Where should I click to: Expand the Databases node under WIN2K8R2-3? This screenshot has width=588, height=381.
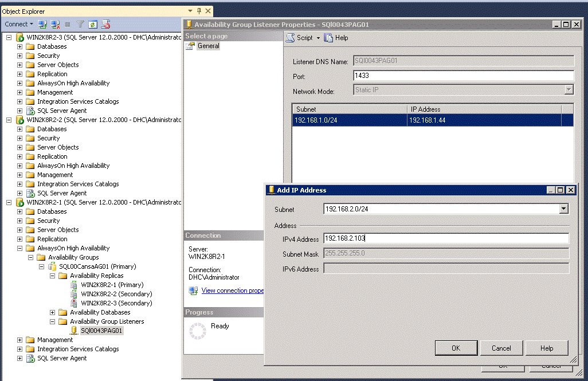(x=21, y=46)
